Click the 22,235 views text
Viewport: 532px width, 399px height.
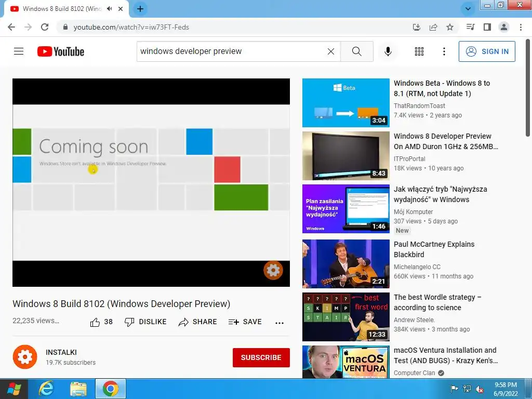coord(36,321)
